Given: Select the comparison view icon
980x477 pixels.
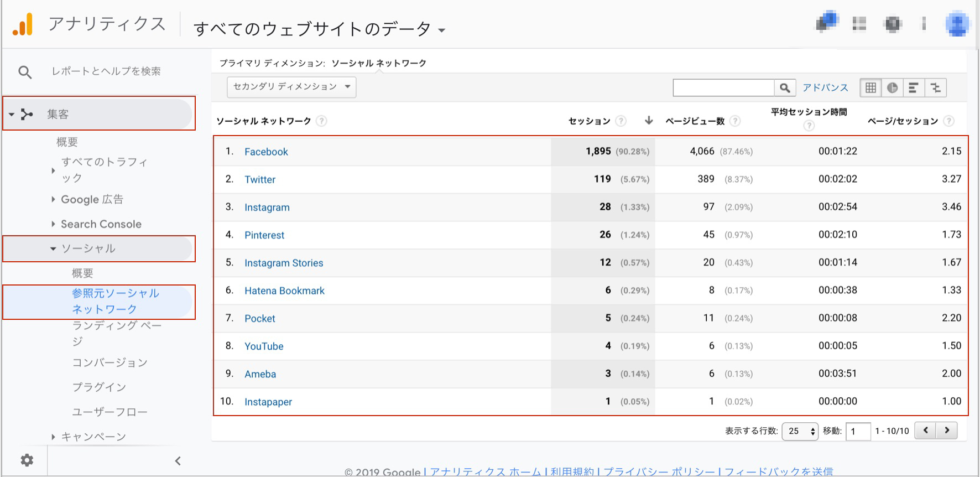Looking at the screenshot, I should click(x=935, y=87).
